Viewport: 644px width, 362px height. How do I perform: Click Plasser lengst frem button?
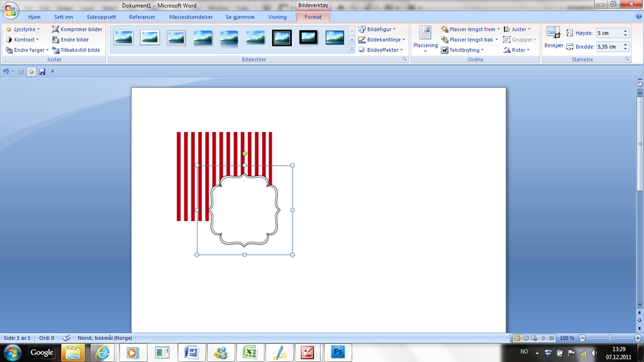coord(472,30)
